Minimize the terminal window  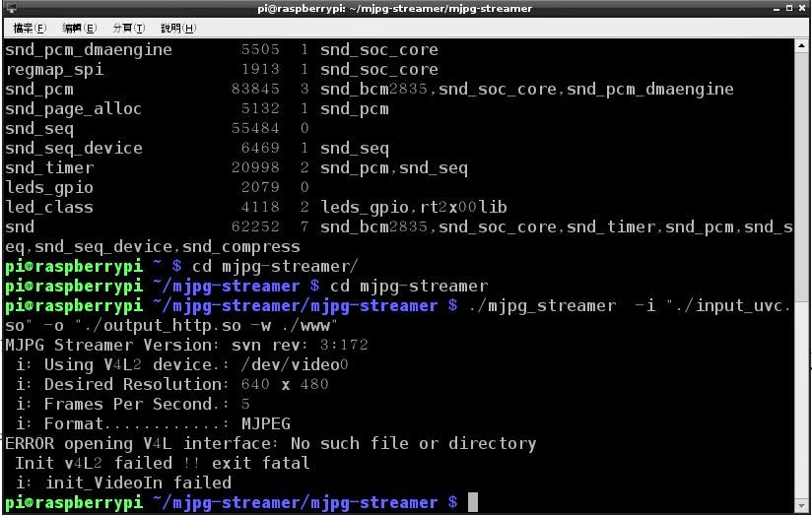[x=777, y=9]
